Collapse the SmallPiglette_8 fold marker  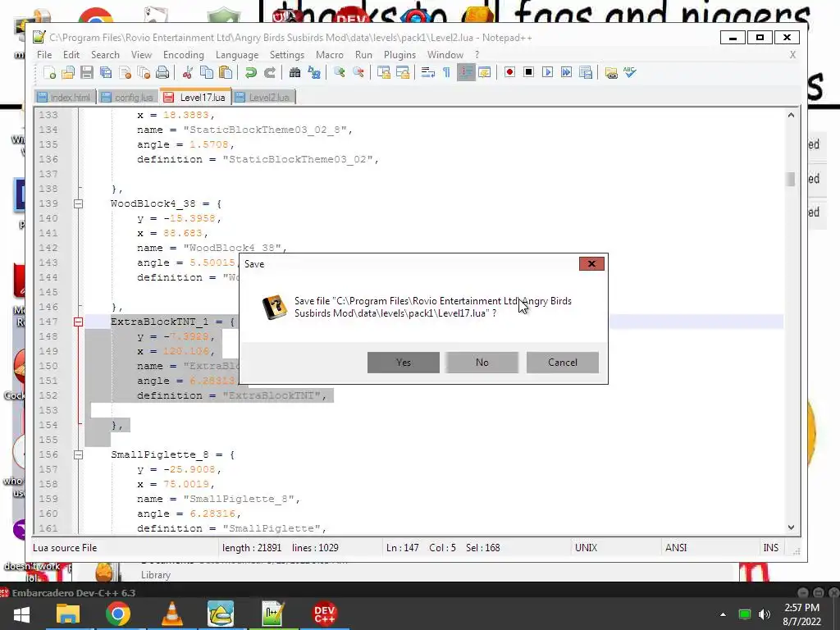point(78,454)
